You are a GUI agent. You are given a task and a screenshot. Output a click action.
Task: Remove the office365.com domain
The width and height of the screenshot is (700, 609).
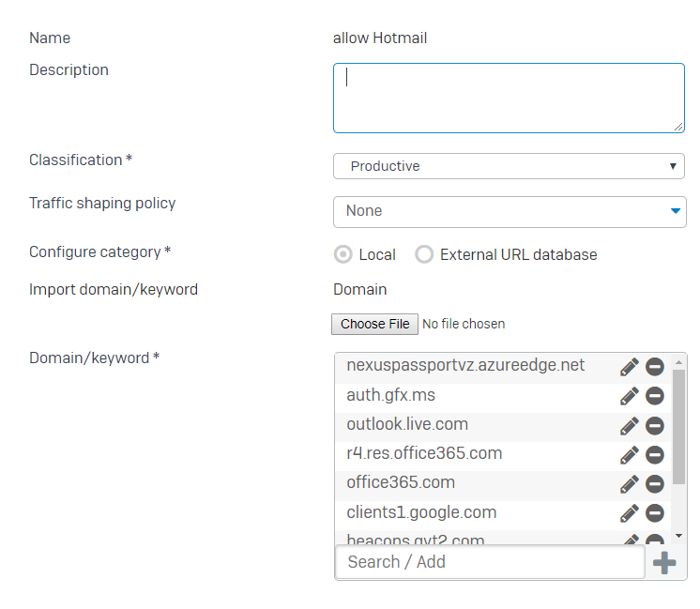[x=655, y=484]
